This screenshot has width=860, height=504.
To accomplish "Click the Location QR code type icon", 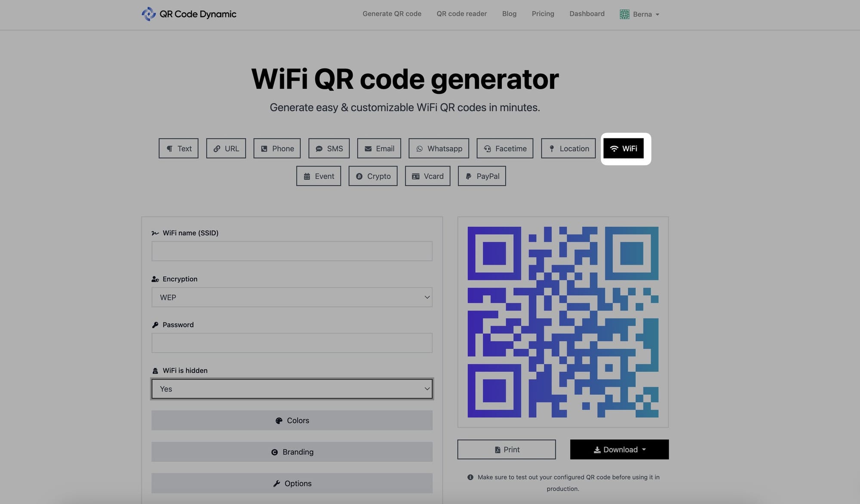I will point(551,148).
